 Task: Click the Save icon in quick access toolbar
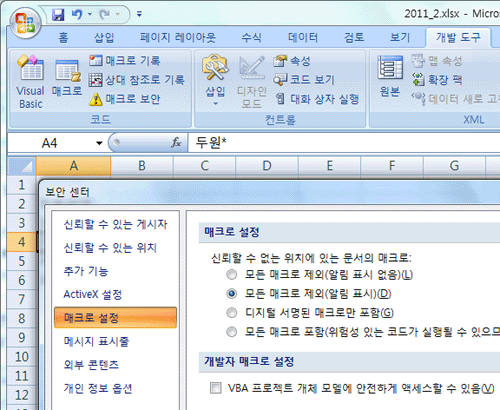pyautogui.click(x=58, y=15)
